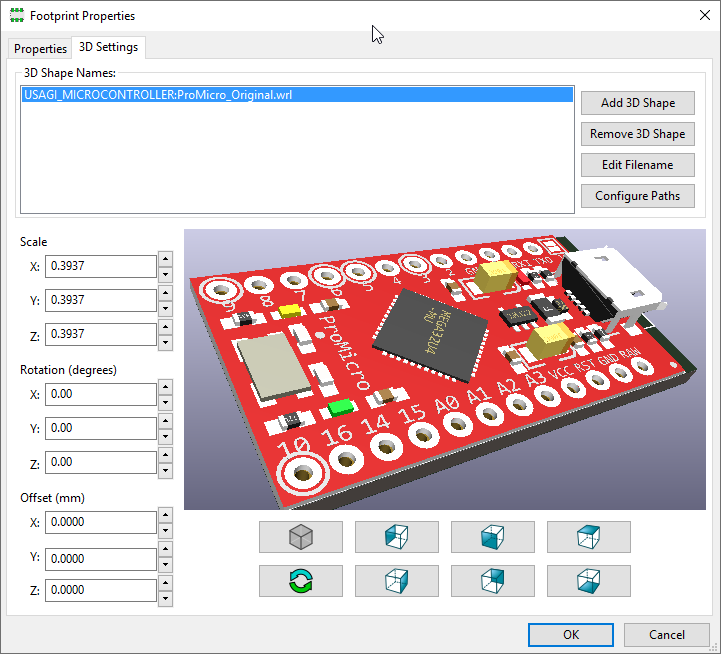The width and height of the screenshot is (721, 654).
Task: Set preview to back face view
Action: [493, 581]
